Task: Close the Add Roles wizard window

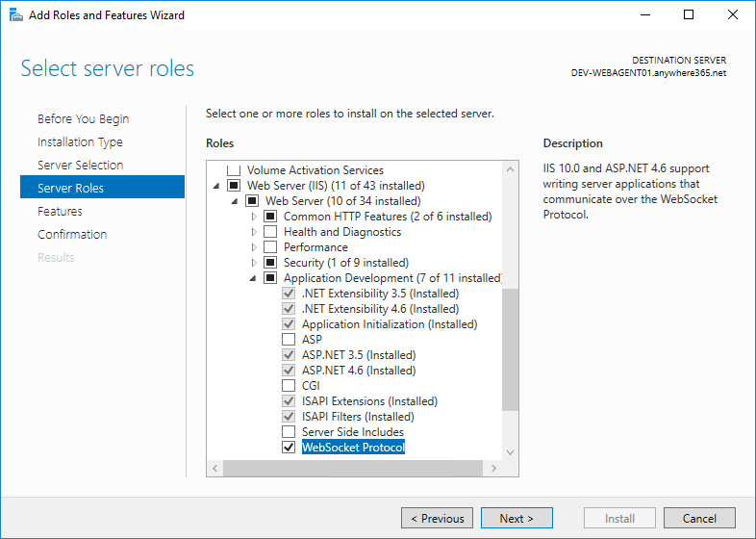Action: tap(732, 15)
